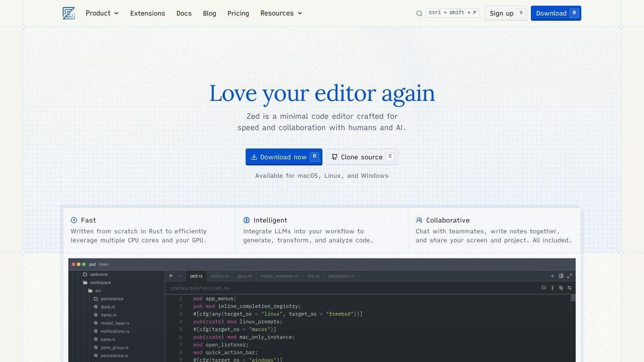Expand the persistence folder in file tree
The height and width of the screenshot is (362, 644).
coord(111,299)
